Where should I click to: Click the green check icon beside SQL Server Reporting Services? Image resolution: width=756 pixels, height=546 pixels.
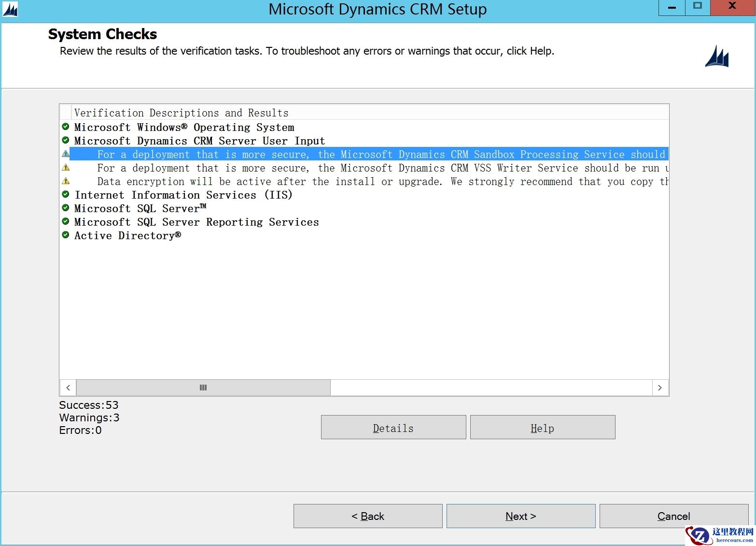pos(66,221)
